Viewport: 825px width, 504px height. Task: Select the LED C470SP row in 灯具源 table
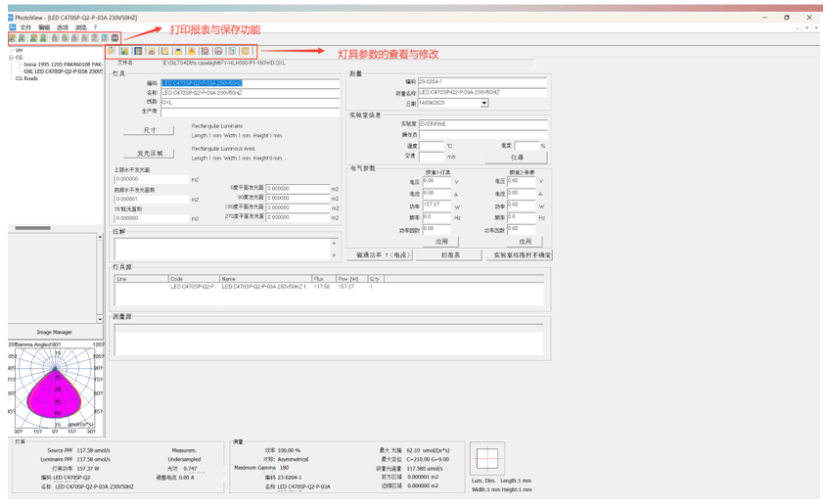329,287
